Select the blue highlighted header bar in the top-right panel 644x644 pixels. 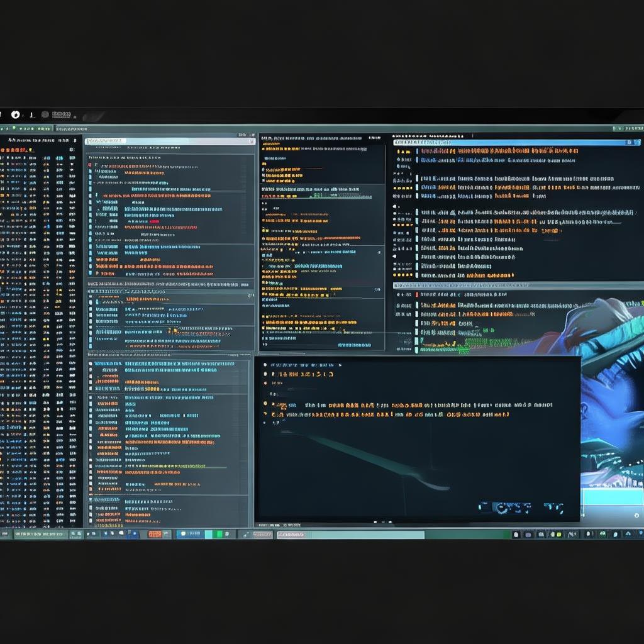[517, 143]
